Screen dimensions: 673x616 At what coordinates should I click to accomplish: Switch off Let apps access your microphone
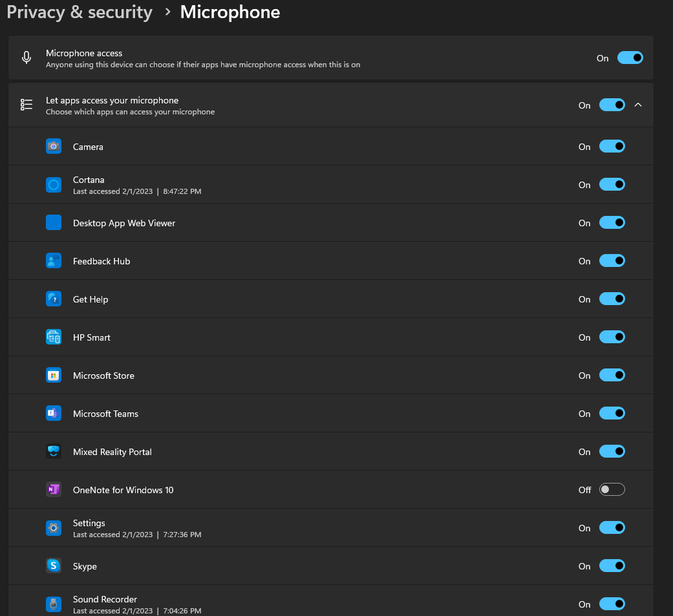(x=612, y=105)
